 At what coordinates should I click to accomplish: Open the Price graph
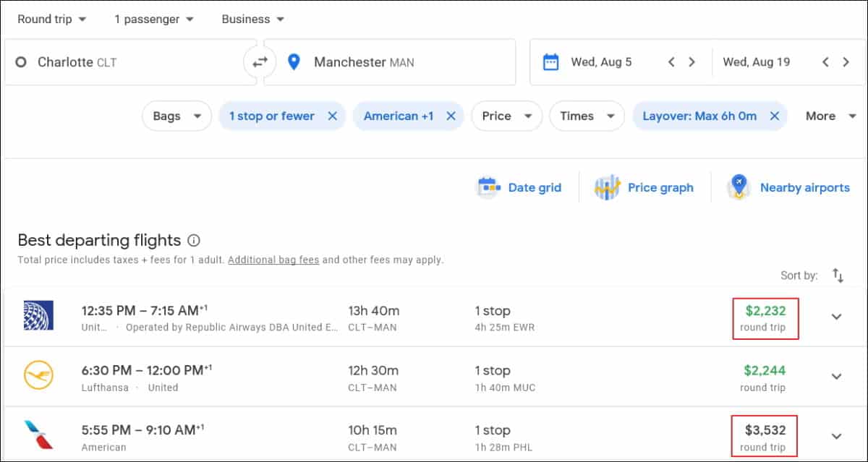coord(644,187)
